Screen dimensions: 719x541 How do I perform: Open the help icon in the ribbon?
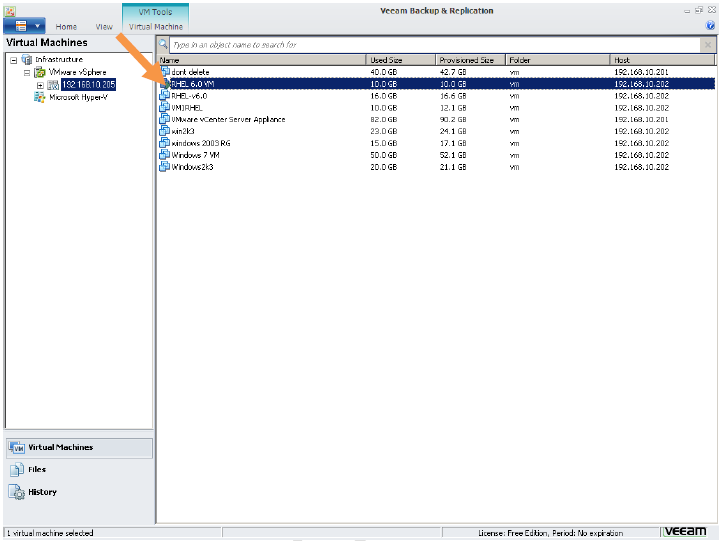[710, 26]
